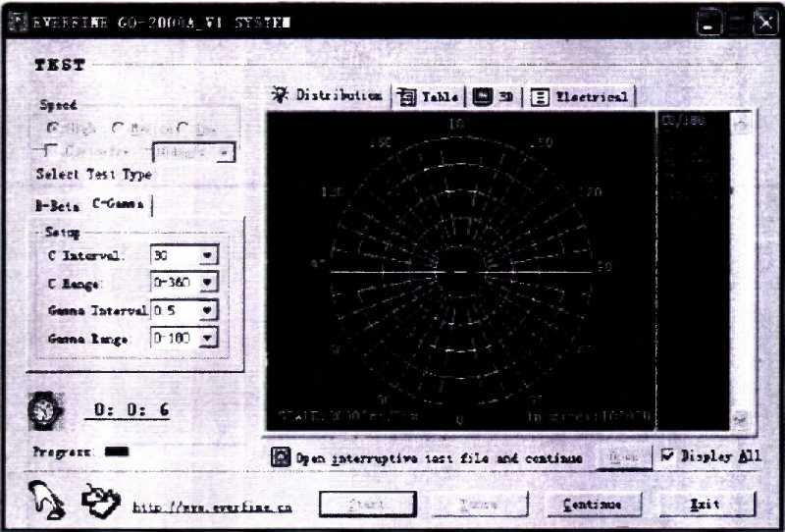Switch to the 3D tab
785x532 pixels.
(495, 96)
